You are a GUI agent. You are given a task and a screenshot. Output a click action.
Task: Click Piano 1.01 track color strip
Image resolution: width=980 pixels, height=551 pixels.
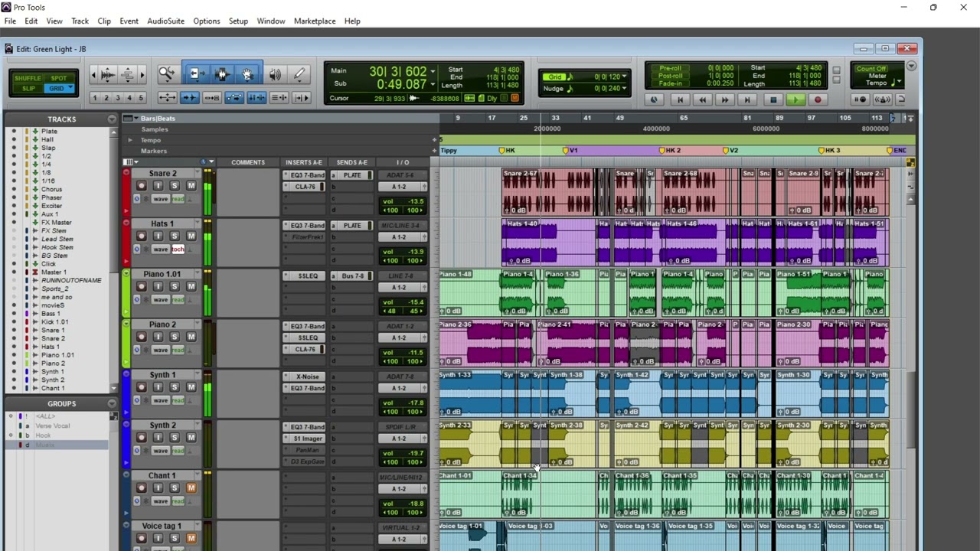click(126, 292)
